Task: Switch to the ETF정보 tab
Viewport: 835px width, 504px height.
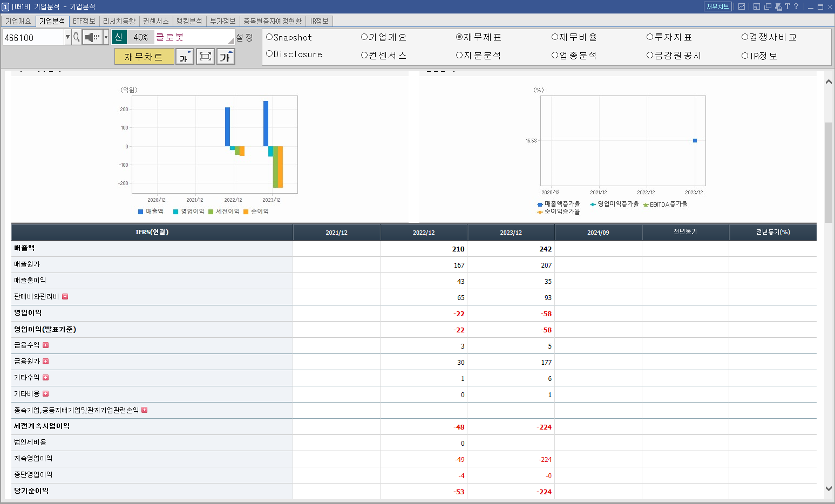Action: [84, 22]
